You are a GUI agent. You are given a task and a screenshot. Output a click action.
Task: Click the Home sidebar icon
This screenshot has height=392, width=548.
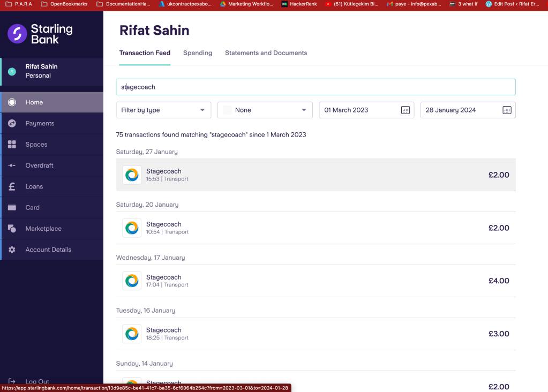coord(12,102)
